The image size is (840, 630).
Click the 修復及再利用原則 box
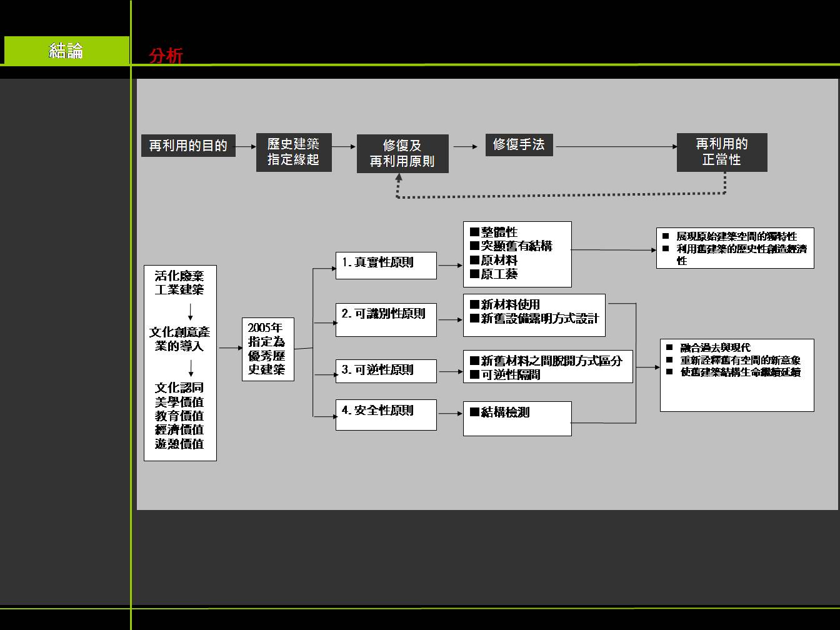click(x=402, y=154)
